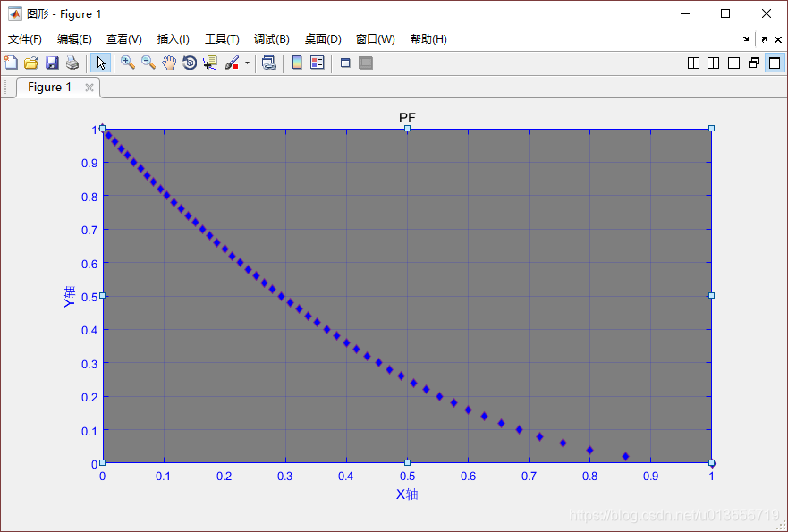Screen dimensions: 788x532
Task: Undock the figure using the arrow icon
Action: point(765,39)
